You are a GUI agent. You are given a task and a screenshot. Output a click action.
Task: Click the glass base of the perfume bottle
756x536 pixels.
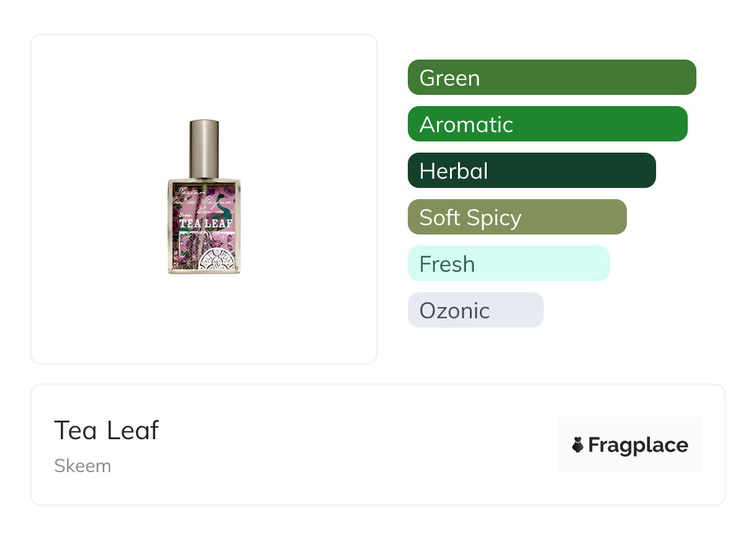pos(204,272)
